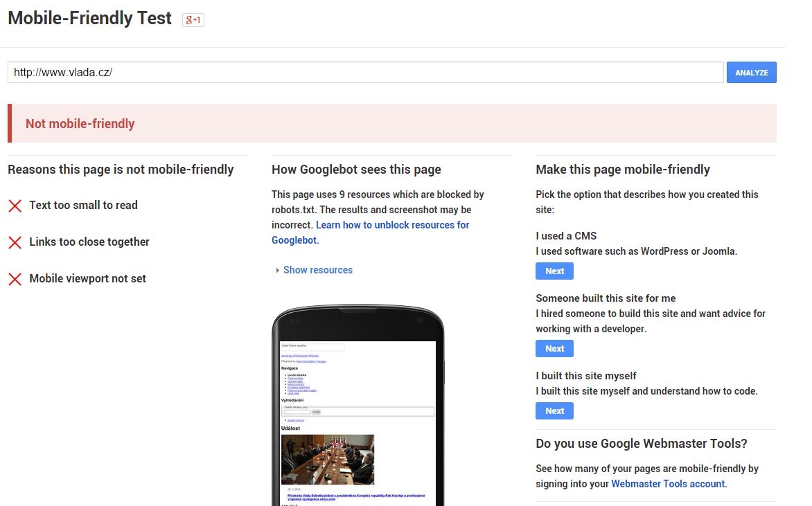The width and height of the screenshot is (812, 506).
Task: Click the Mobile-Friendly Test page title
Action: click(89, 19)
